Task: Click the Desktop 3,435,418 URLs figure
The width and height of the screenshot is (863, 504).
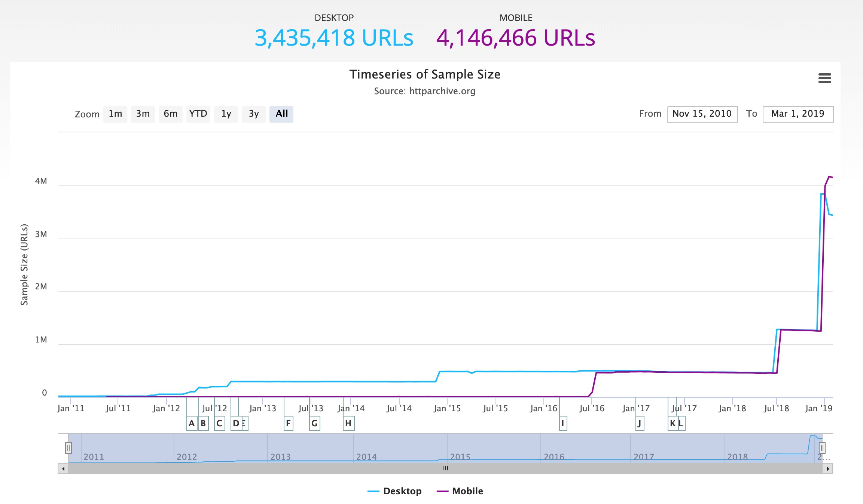Action: (334, 38)
